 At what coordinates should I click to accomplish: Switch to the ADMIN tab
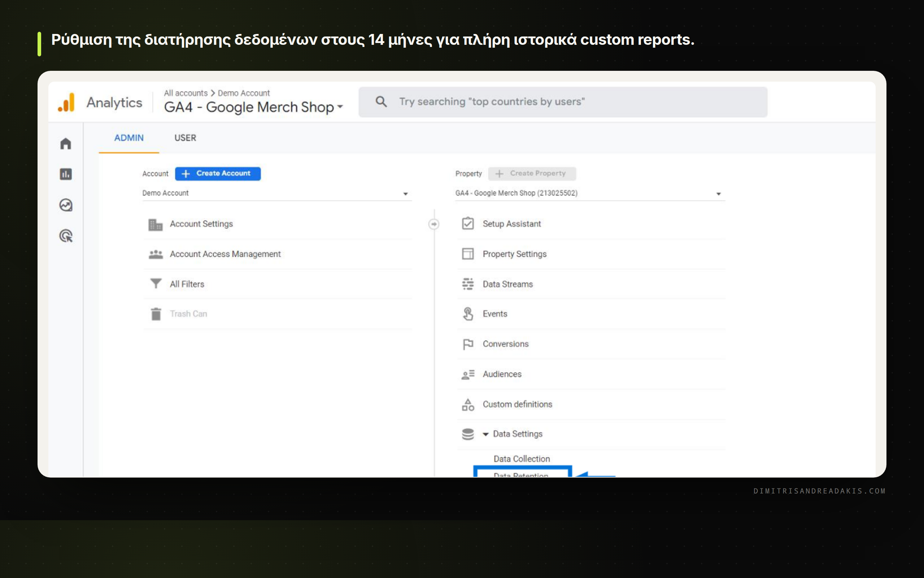129,138
